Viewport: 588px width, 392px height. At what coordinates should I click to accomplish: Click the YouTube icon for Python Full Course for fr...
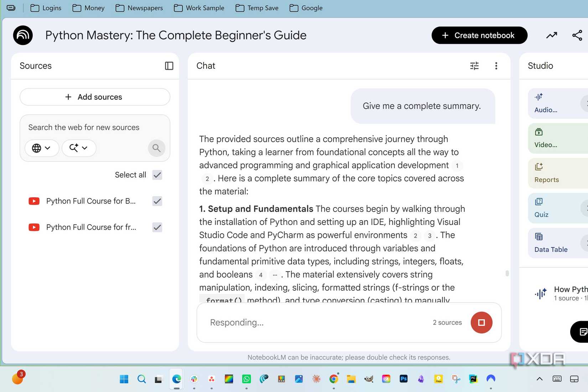34,227
